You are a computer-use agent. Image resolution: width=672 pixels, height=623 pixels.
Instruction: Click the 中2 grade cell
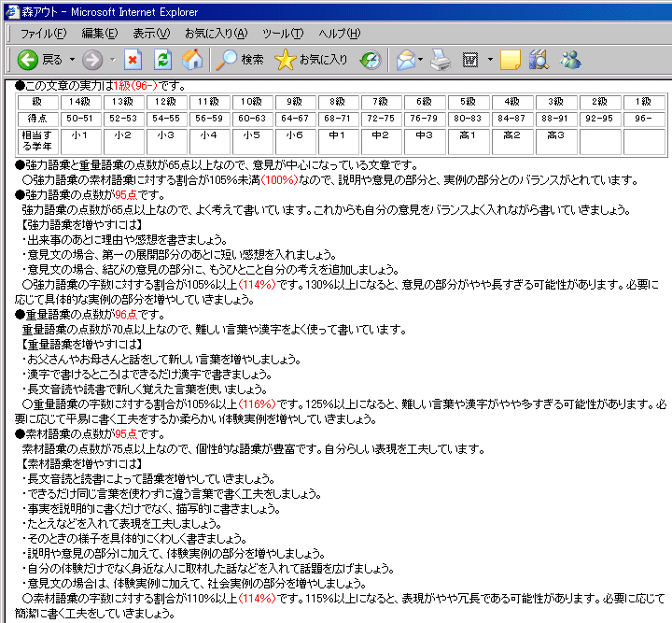pyautogui.click(x=381, y=141)
